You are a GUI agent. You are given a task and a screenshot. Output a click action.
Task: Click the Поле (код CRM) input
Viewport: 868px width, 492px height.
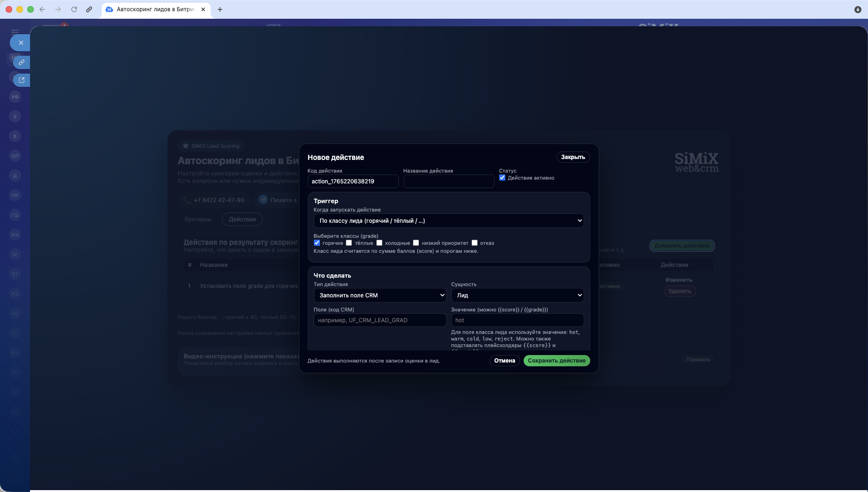(x=380, y=320)
